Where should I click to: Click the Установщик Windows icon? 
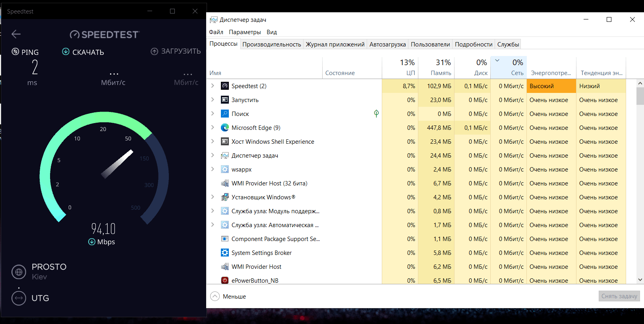pos(225,197)
